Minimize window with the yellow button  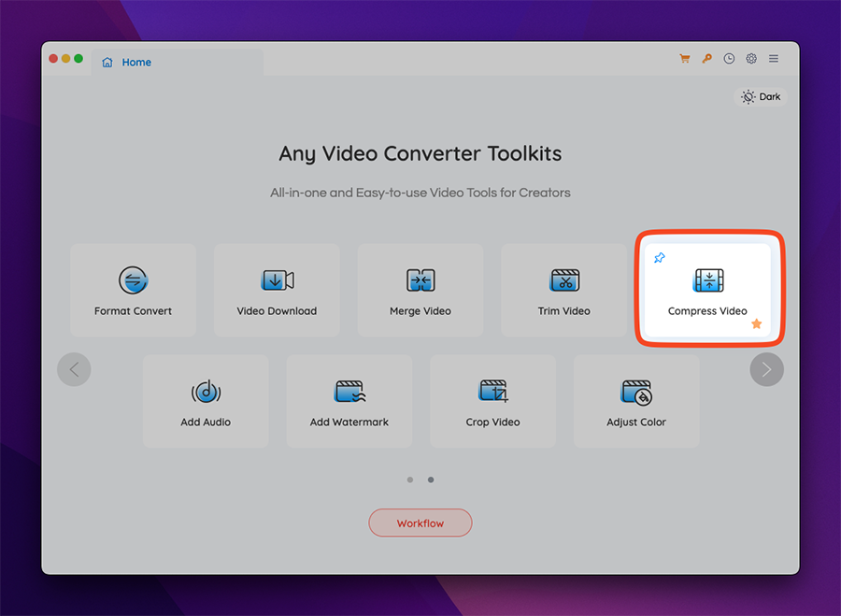(66, 59)
